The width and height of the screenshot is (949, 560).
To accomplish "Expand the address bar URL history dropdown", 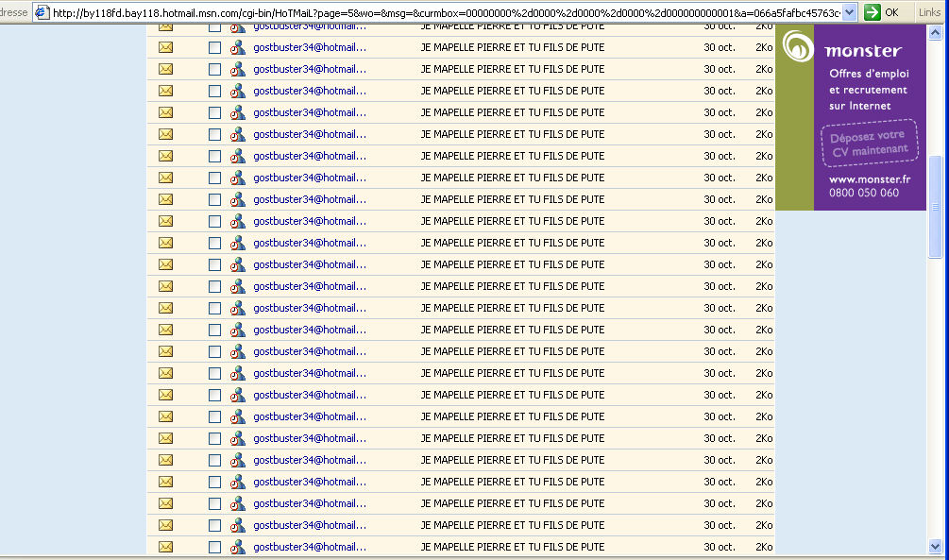I will coord(849,12).
